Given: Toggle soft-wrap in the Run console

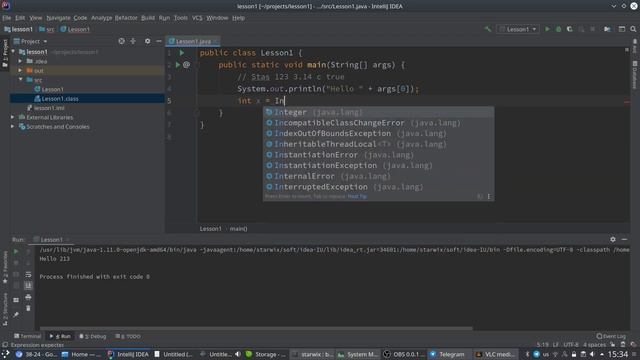Looking at the screenshot, I should (x=28, y=274).
